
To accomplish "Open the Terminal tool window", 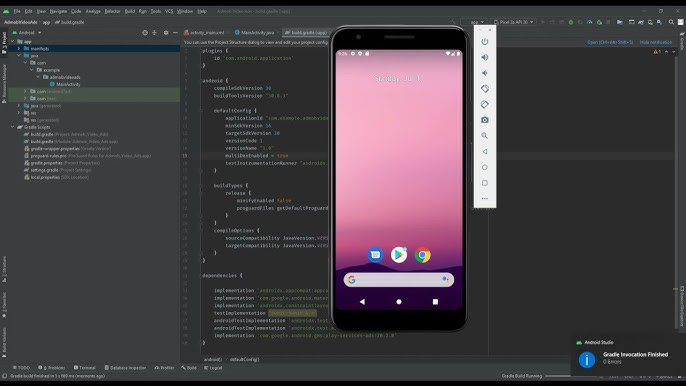I will pos(84,368).
